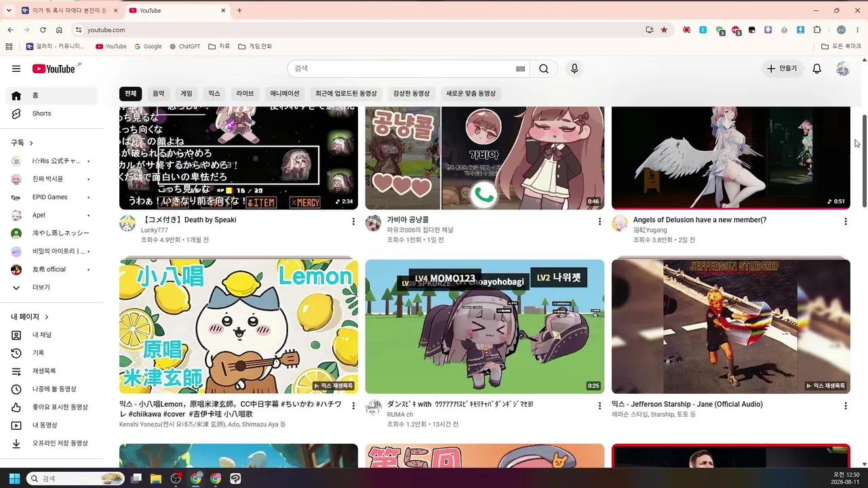This screenshot has width=868, height=488.
Task: Open more options for Death by Speaki video
Action: (353, 222)
